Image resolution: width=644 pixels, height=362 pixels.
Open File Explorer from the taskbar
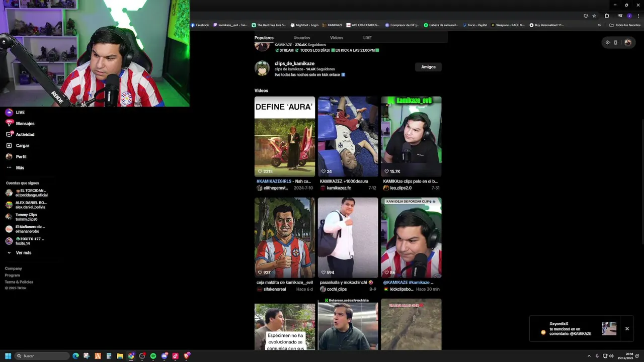pyautogui.click(x=120, y=356)
